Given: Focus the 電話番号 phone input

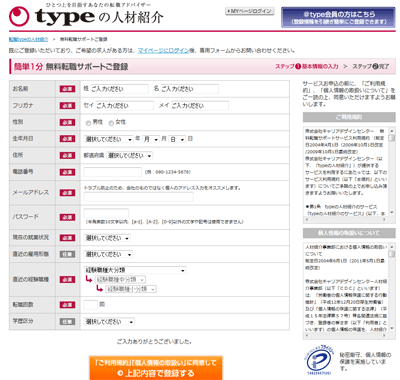Looking at the screenshot, I should [113, 172].
